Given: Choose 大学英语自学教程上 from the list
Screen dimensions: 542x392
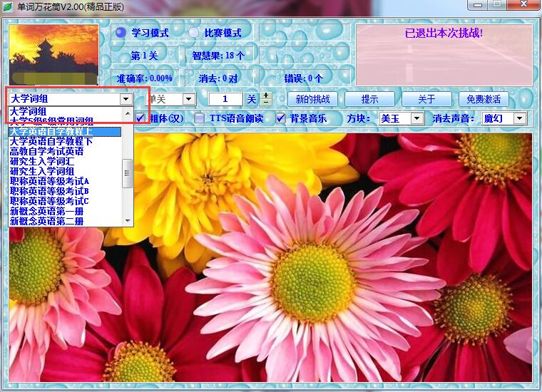Looking at the screenshot, I should [65, 132].
